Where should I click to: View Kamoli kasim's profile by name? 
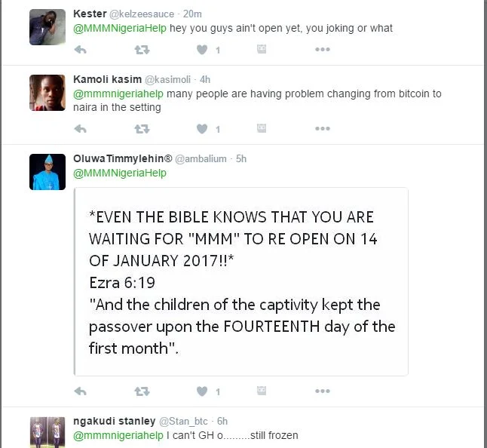pyautogui.click(x=108, y=79)
